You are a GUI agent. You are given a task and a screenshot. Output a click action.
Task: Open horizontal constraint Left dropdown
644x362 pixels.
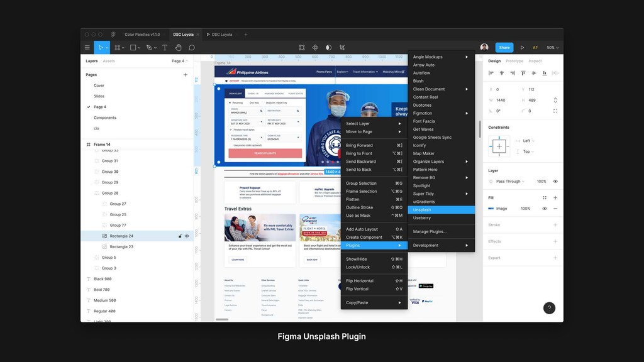click(528, 141)
